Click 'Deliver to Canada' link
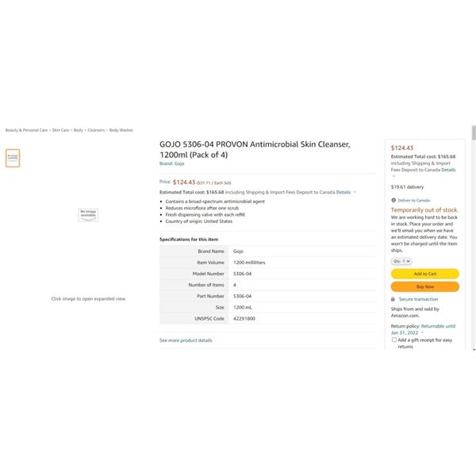The width and height of the screenshot is (476, 476). click(x=414, y=200)
